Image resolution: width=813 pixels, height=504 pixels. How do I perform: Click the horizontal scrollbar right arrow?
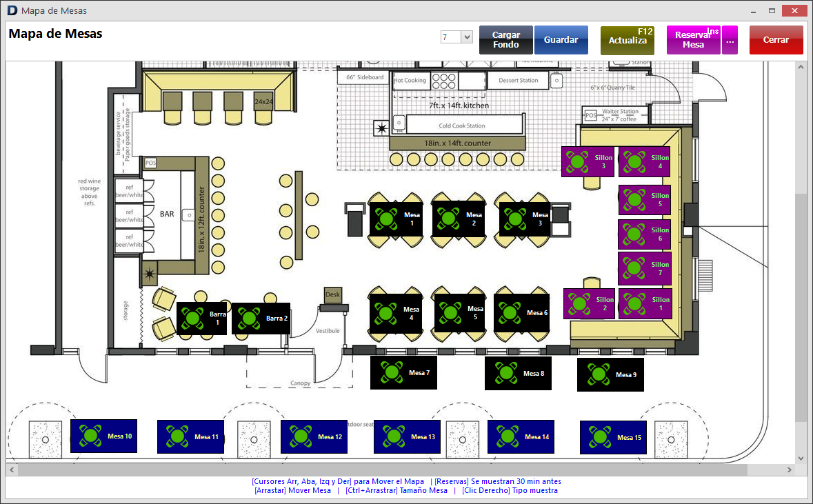pos(789,470)
